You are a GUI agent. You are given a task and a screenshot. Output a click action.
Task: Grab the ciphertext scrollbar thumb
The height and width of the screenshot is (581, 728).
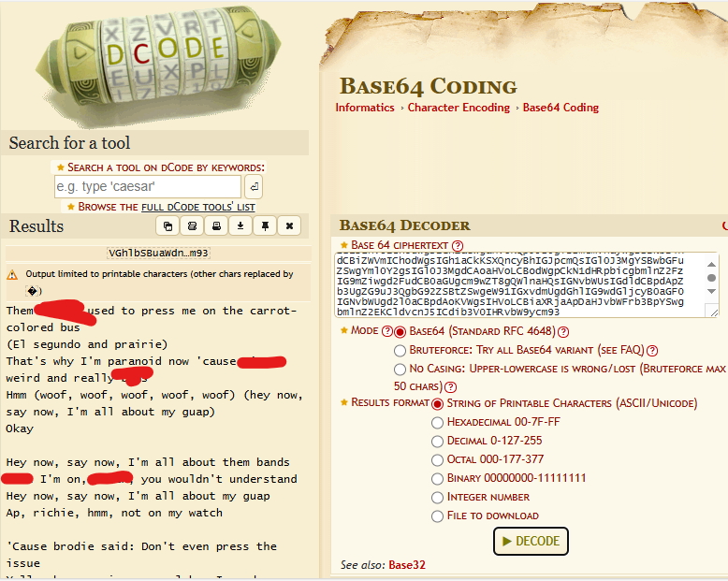click(711, 278)
